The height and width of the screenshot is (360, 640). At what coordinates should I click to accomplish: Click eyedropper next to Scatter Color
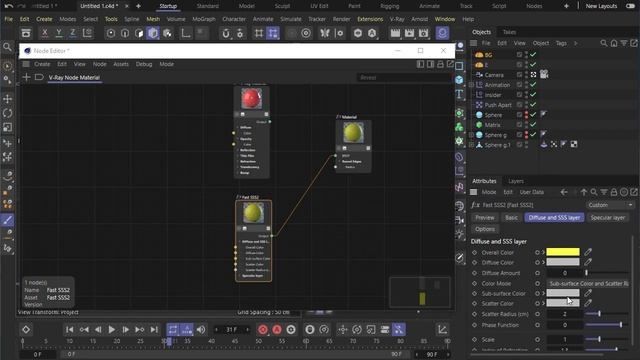[588, 303]
